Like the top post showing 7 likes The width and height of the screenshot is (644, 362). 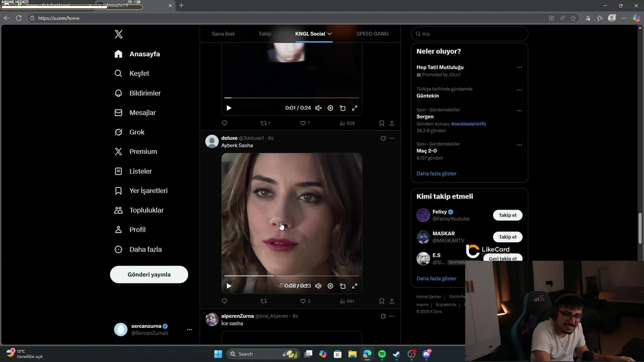[305, 123]
